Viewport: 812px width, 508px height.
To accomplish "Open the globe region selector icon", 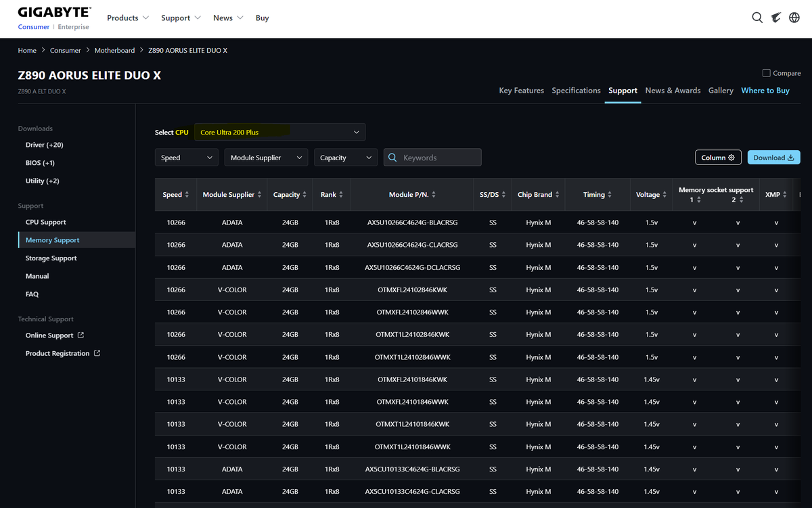I will tap(794, 18).
